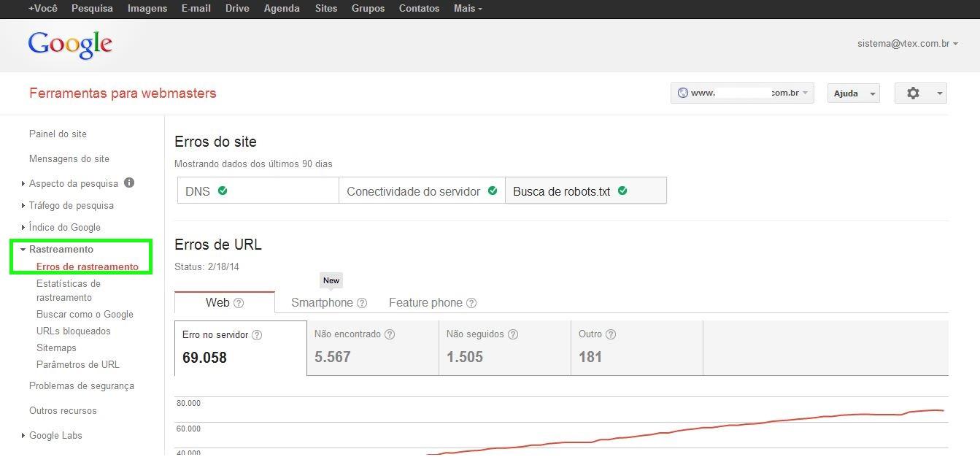Switch to the Smartphone tab
The image size is (980, 457).
(x=322, y=303)
